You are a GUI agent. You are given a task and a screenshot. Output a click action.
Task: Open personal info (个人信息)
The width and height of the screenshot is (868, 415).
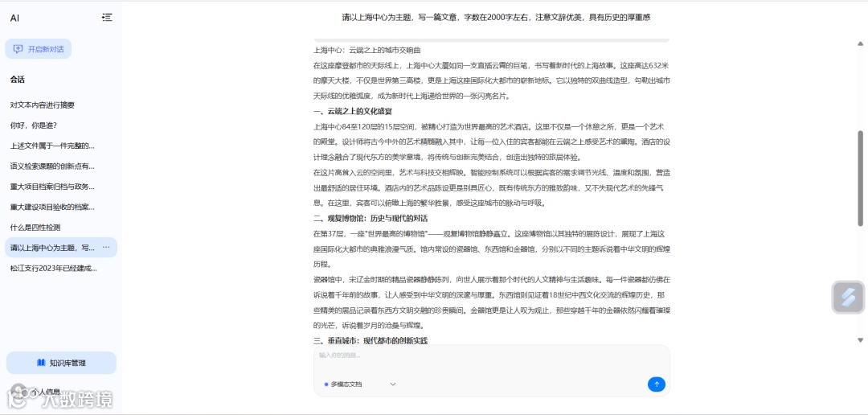[45, 392]
